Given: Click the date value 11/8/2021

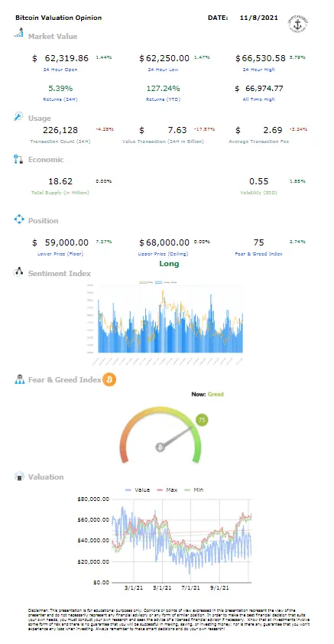Looking at the screenshot, I should (x=258, y=18).
